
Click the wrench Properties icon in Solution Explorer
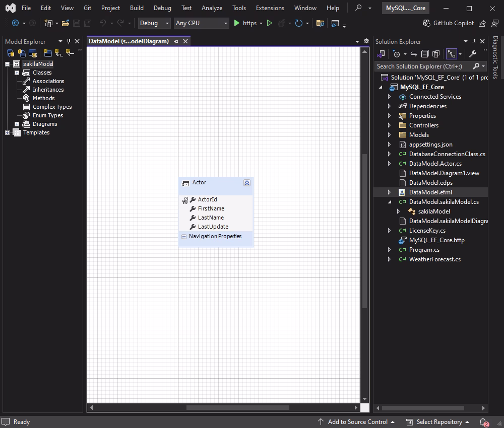[472, 54]
